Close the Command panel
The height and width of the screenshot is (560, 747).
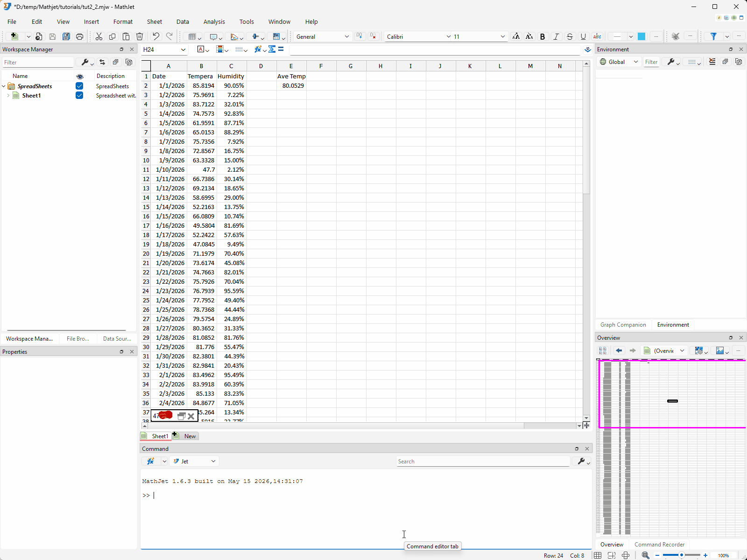pyautogui.click(x=587, y=448)
